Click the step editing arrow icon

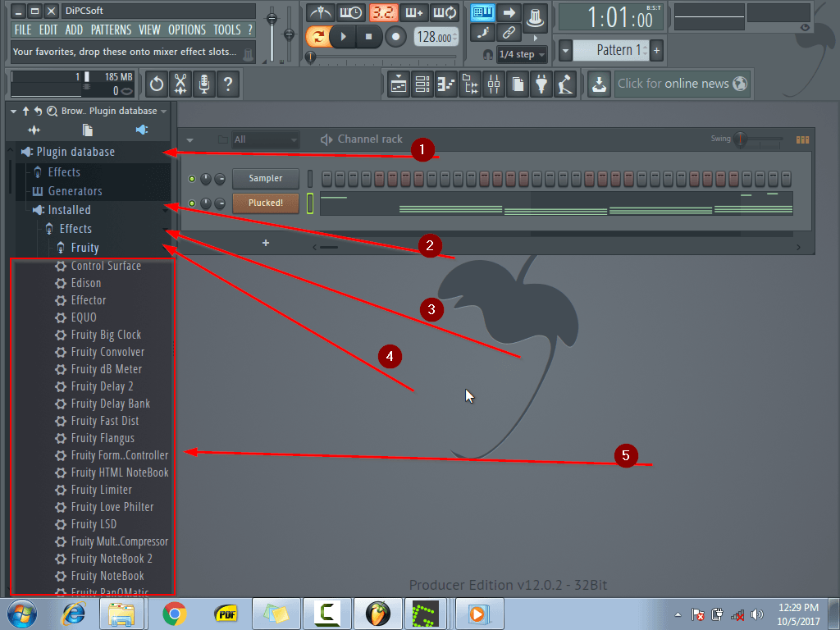tap(509, 12)
